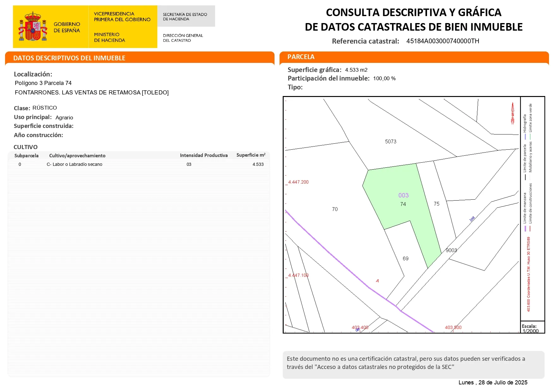Click parcel label '70' on map
Viewport: 555px width, 392px height.
[x=335, y=209]
